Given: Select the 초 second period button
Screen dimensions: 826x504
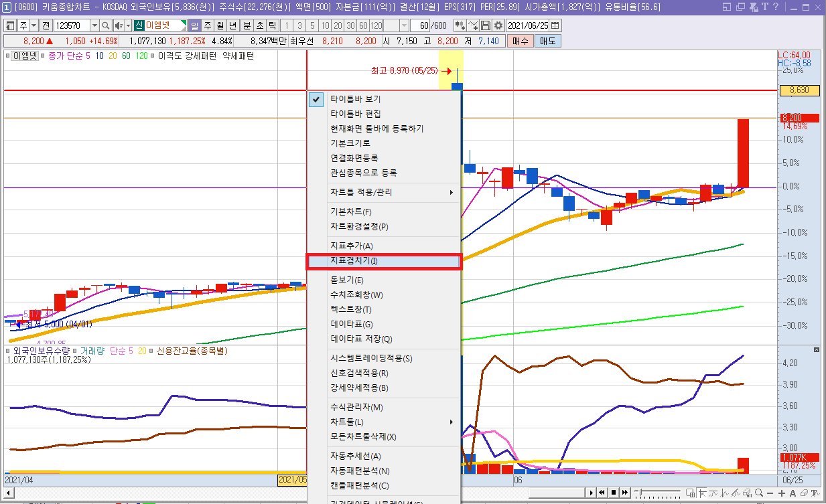Looking at the screenshot, I should [x=260, y=25].
